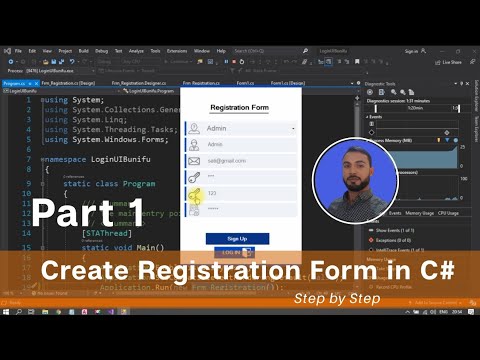Open the File menu
This screenshot has width=480, height=360.
tap(18, 51)
